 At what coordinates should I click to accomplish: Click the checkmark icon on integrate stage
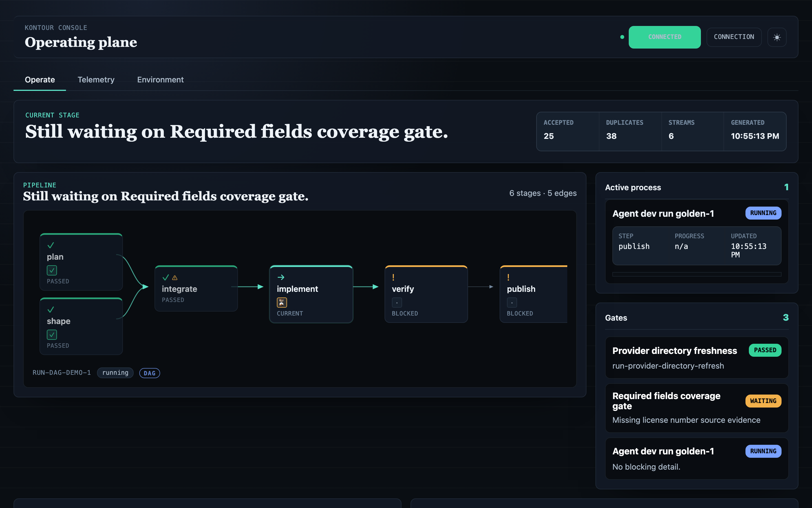coord(166,277)
